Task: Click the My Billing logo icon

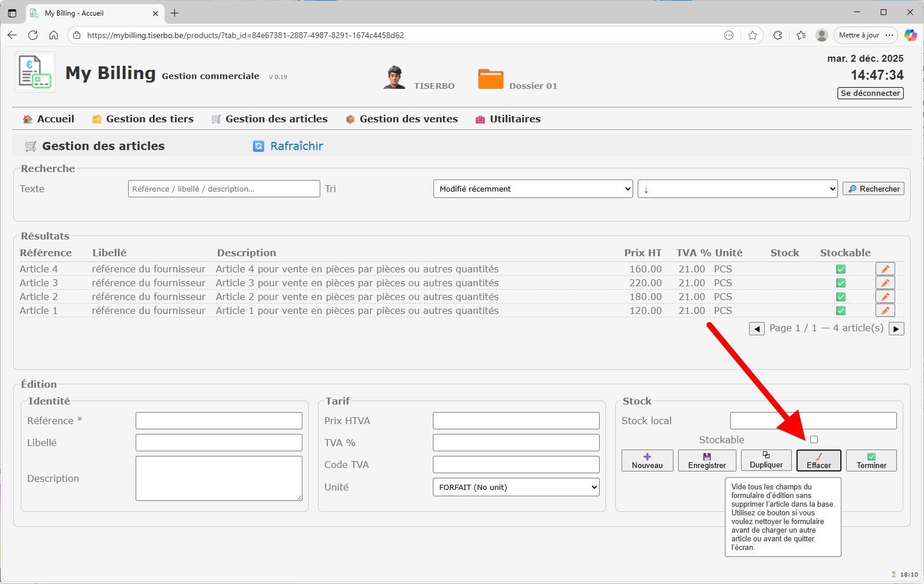Action: (35, 72)
